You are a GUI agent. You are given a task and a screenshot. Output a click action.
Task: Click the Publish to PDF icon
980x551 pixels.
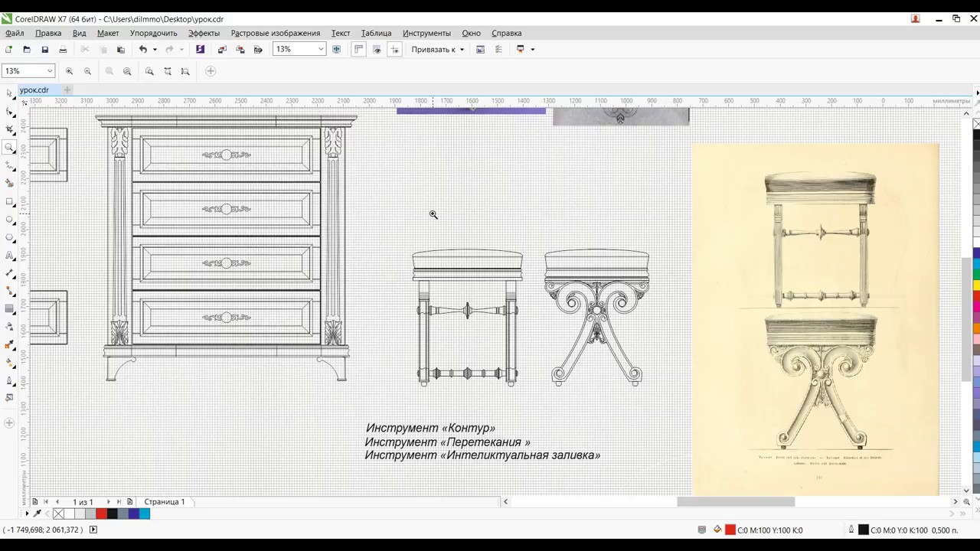point(258,49)
